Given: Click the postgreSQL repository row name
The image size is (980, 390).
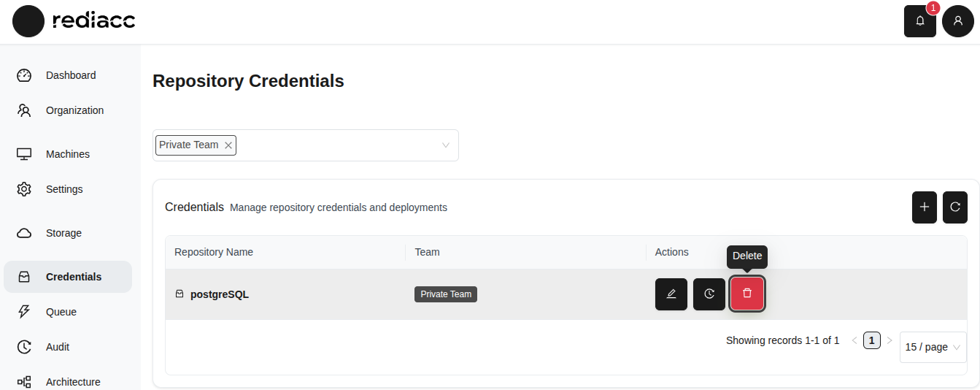Looking at the screenshot, I should click(x=219, y=294).
